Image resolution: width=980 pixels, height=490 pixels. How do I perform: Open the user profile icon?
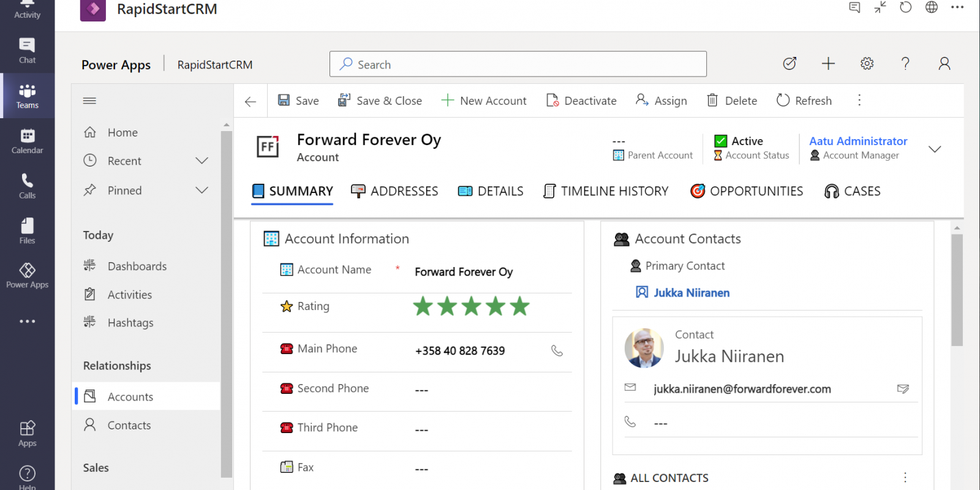(944, 64)
